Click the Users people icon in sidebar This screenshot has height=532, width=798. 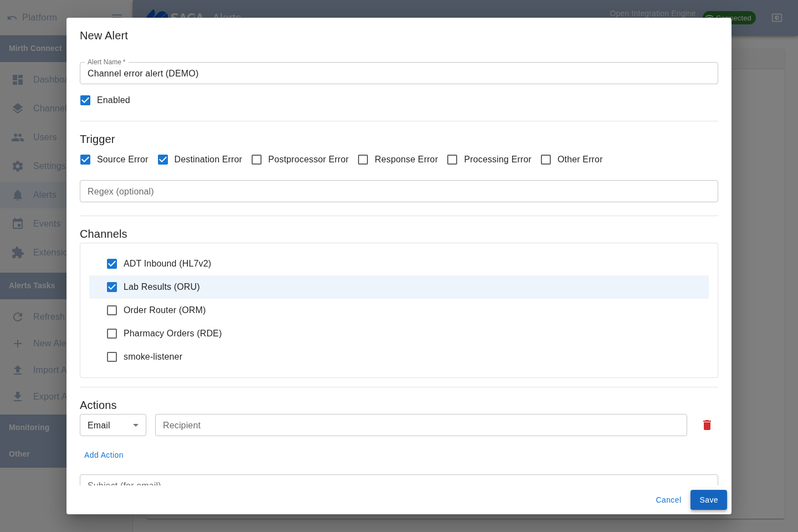(x=18, y=137)
